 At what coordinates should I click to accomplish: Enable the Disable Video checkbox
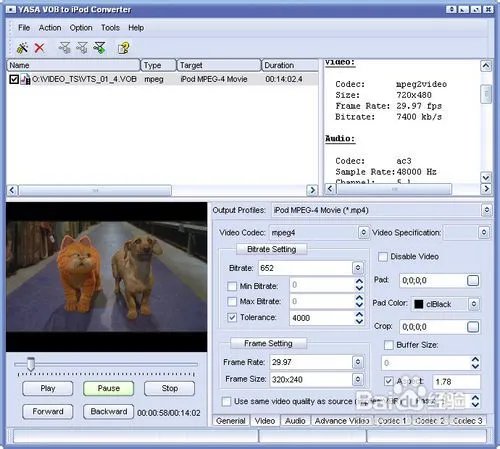click(383, 257)
